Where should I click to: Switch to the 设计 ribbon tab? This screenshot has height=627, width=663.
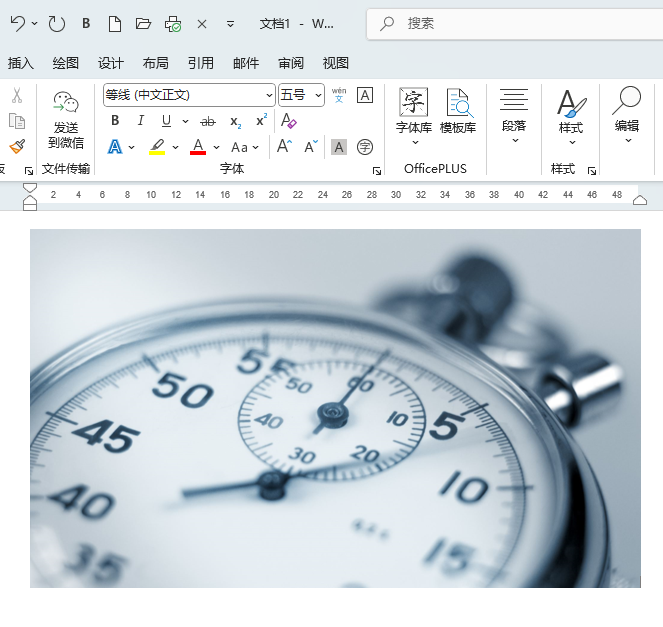pyautogui.click(x=111, y=63)
